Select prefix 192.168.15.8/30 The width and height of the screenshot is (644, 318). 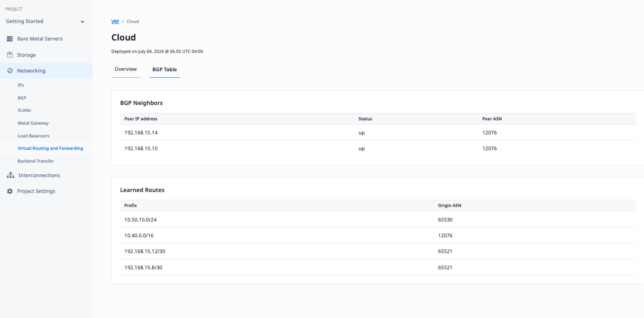pos(143,268)
